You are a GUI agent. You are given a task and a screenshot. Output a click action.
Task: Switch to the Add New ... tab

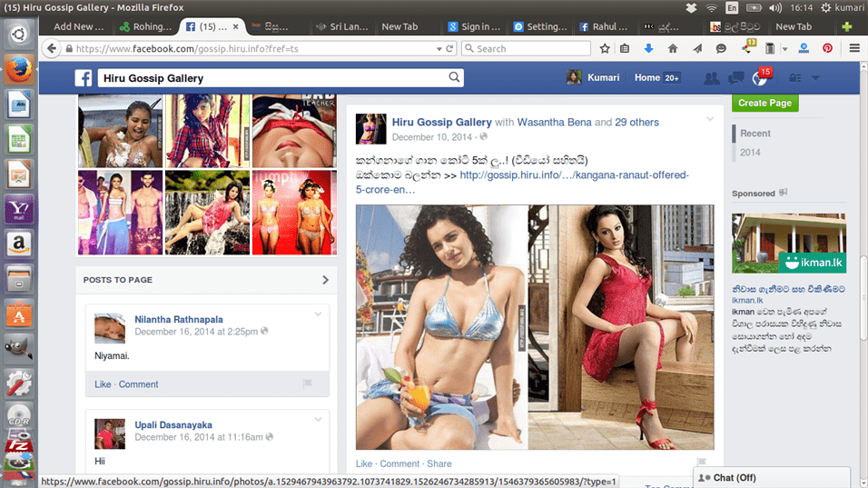[x=78, y=26]
